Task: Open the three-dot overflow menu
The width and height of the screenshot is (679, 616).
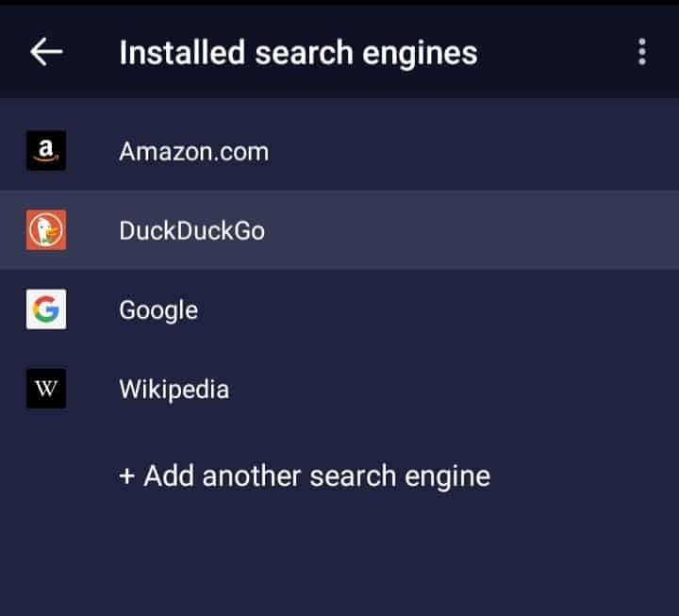Action: 642,52
